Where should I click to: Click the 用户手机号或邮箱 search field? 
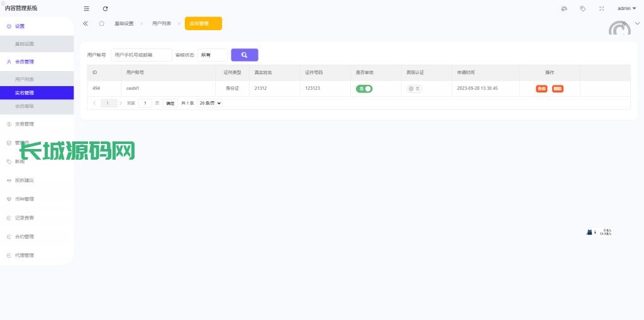tap(141, 55)
